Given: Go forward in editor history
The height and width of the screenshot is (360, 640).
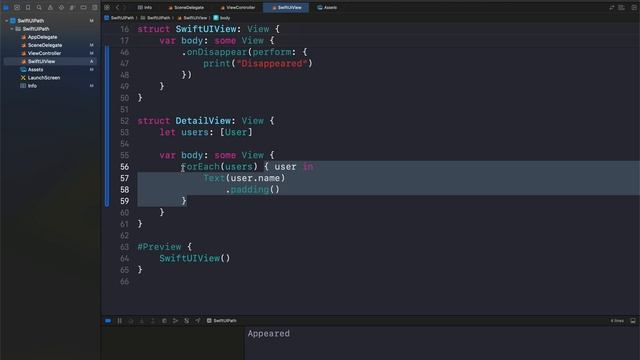Looking at the screenshot, I should click(124, 7).
